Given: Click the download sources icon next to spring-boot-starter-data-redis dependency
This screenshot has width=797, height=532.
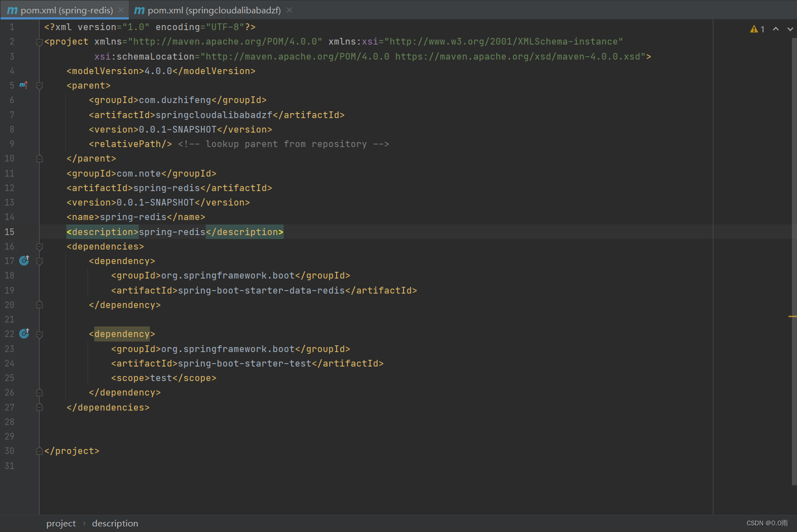Looking at the screenshot, I should point(23,260).
